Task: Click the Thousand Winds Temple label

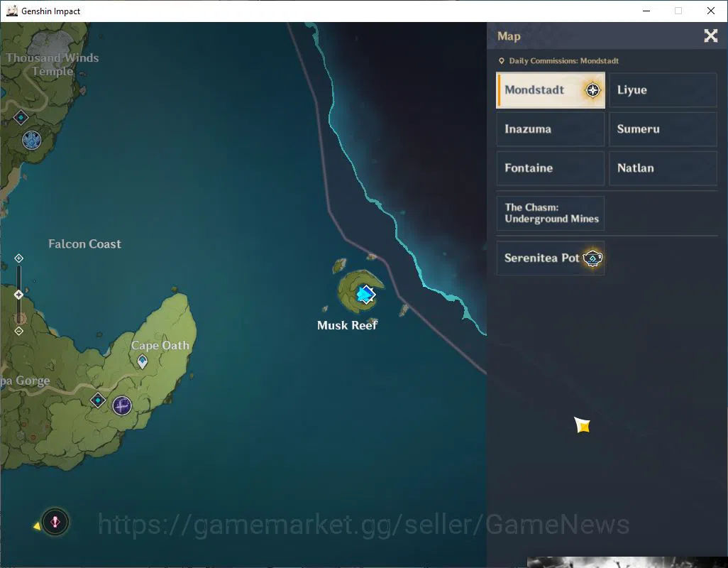Action: click(53, 65)
